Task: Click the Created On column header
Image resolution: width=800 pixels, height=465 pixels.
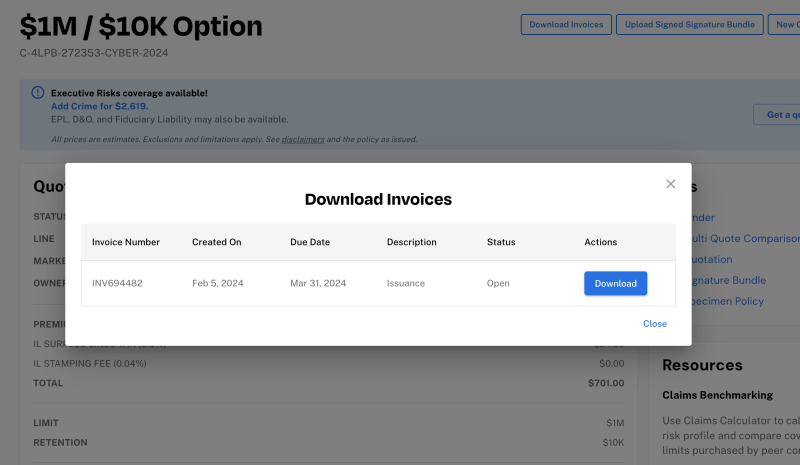Action: 217,242
